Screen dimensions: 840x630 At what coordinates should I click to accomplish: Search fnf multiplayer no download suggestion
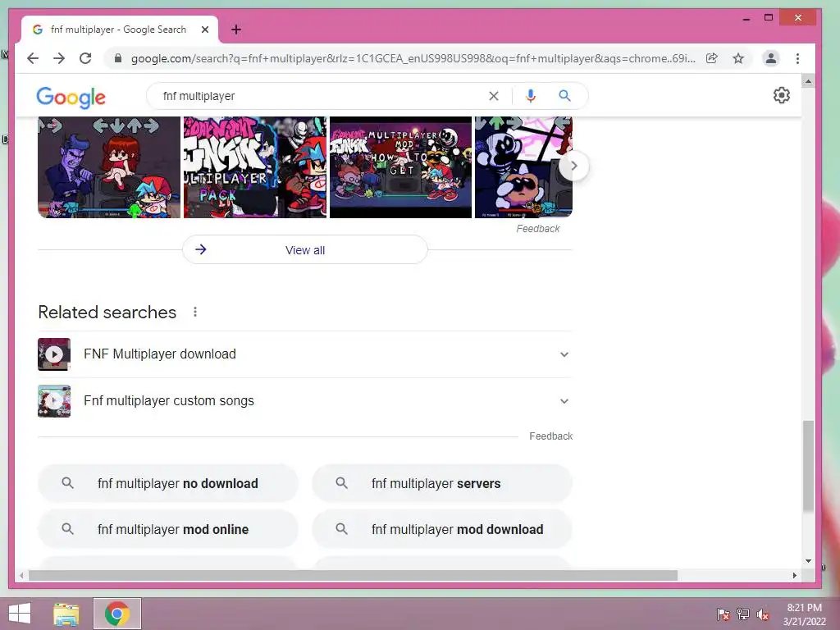click(167, 483)
